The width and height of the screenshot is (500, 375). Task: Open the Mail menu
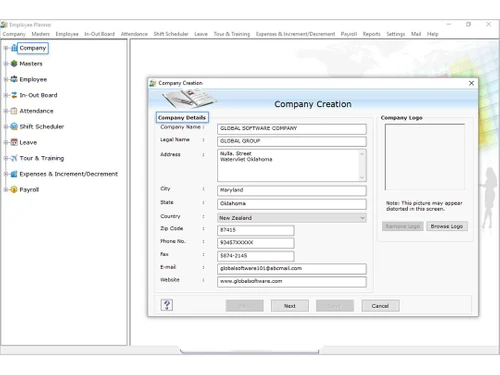coord(416,34)
